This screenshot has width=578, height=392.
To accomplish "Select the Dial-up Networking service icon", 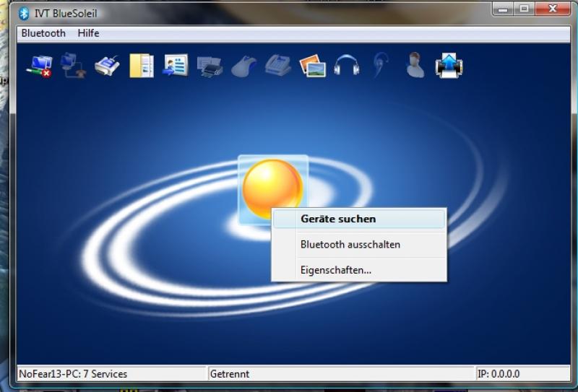I will coord(73,66).
